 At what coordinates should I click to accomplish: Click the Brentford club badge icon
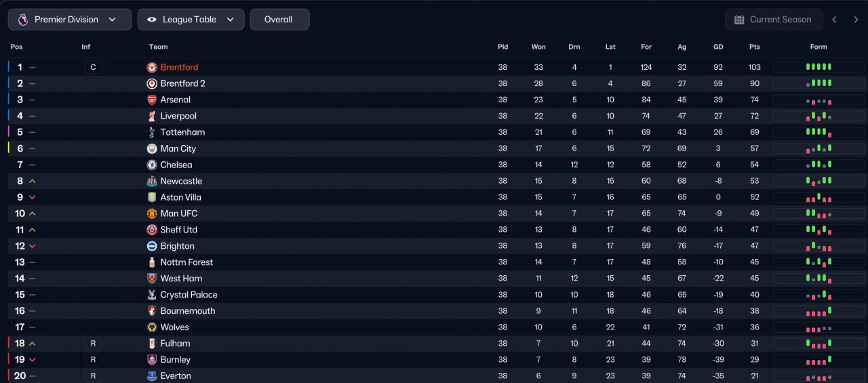pos(152,67)
